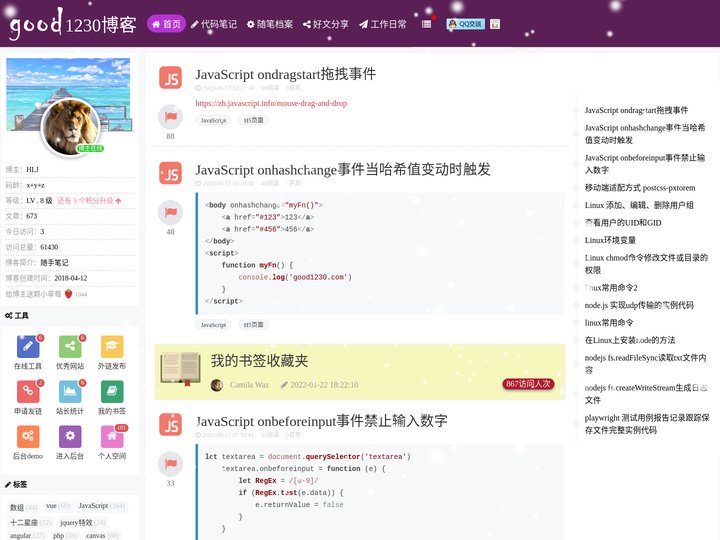Go to 首页 home tab
Image resolution: width=720 pixels, height=540 pixels.
tap(166, 24)
